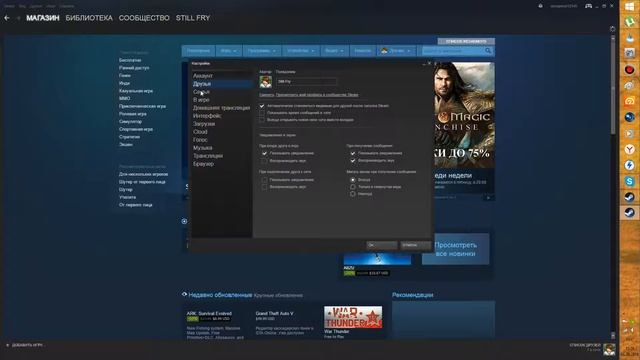Open the blue lightning bolt taskbar app
The height and width of the screenshot is (360, 640).
tap(629, 165)
